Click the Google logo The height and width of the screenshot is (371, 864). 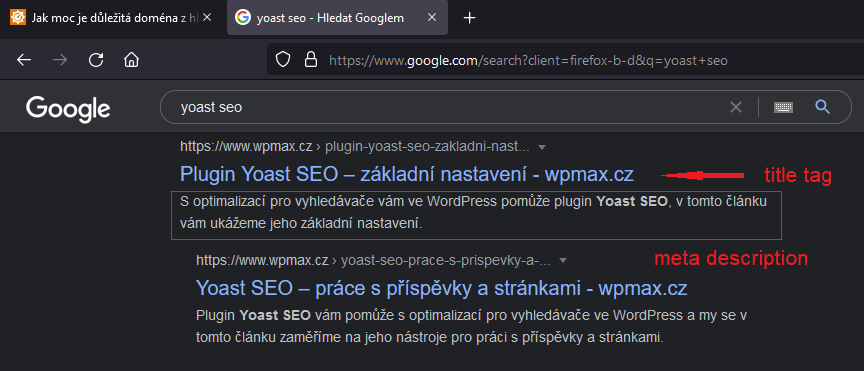pos(68,109)
